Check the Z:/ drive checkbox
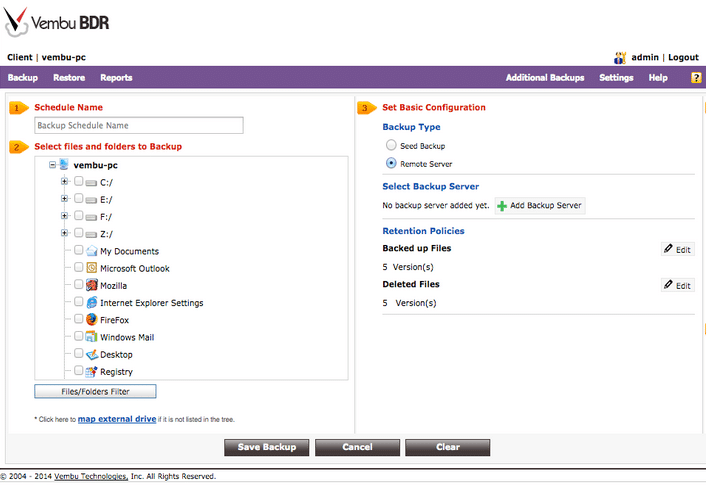 pos(79,233)
